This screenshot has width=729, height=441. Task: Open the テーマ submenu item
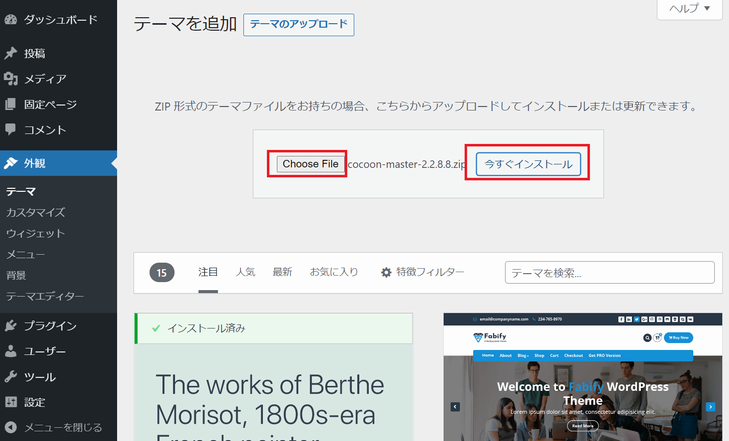[20, 191]
